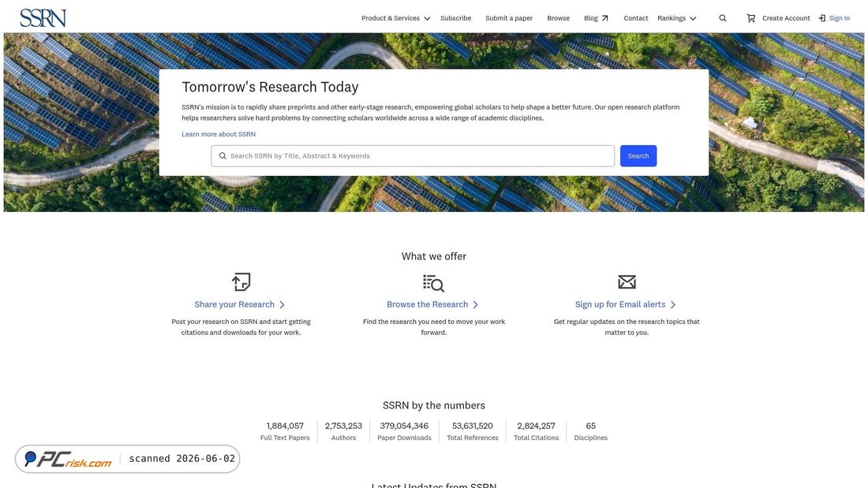Open the Subscribe menu item
868x488 pixels.
455,18
